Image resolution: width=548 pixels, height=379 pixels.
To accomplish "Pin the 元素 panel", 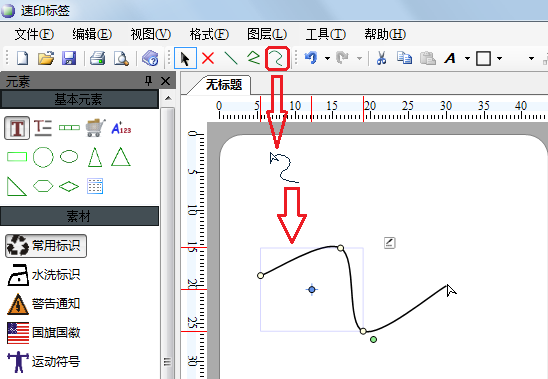I will 149,81.
